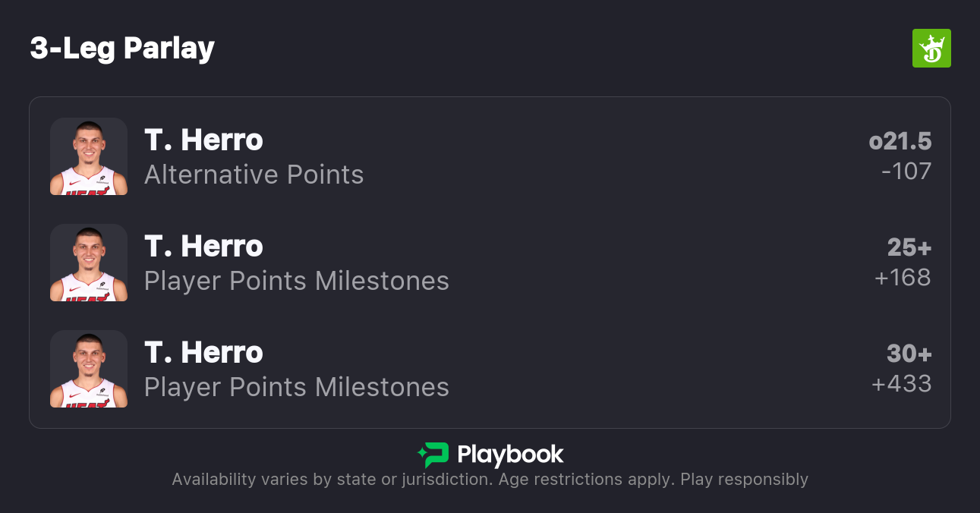This screenshot has width=980, height=513.
Task: Click the green Playbook logo icon
Action: 433,455
